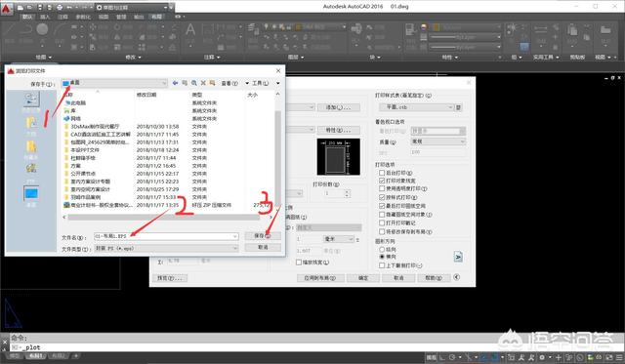The image size is (625, 364).
Task: Open the Save in location dropdown
Action: pyautogui.click(x=114, y=83)
